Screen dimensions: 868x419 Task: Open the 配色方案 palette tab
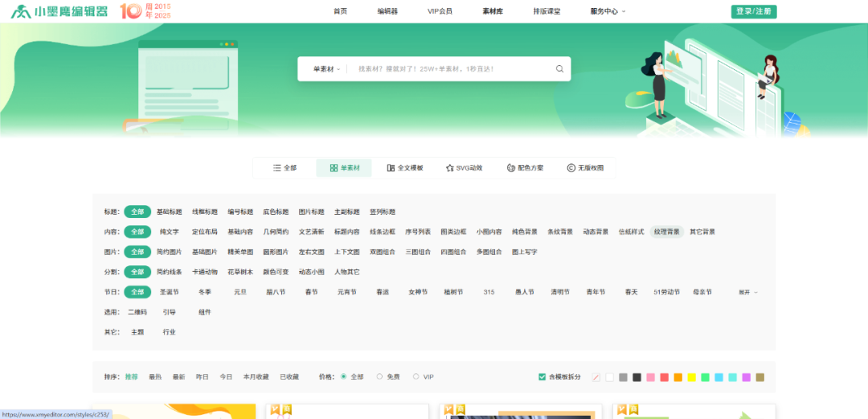(x=525, y=168)
